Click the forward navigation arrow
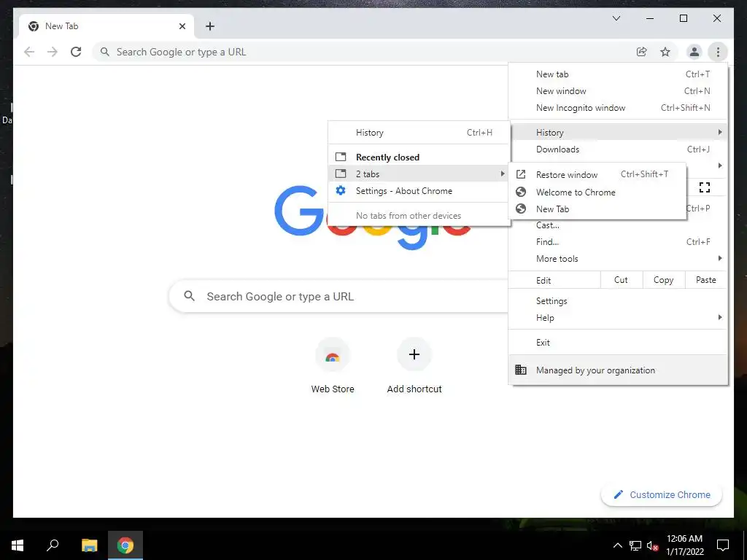This screenshot has width=747, height=560. tap(53, 52)
